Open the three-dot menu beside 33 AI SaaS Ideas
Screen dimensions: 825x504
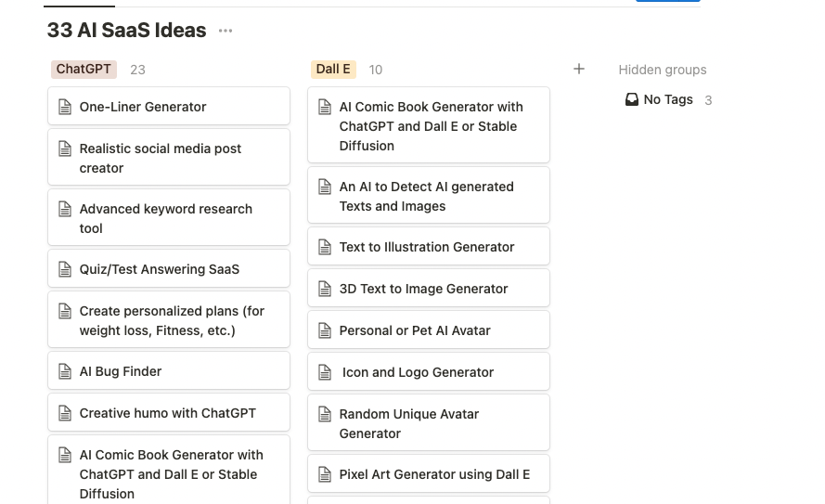(x=226, y=31)
